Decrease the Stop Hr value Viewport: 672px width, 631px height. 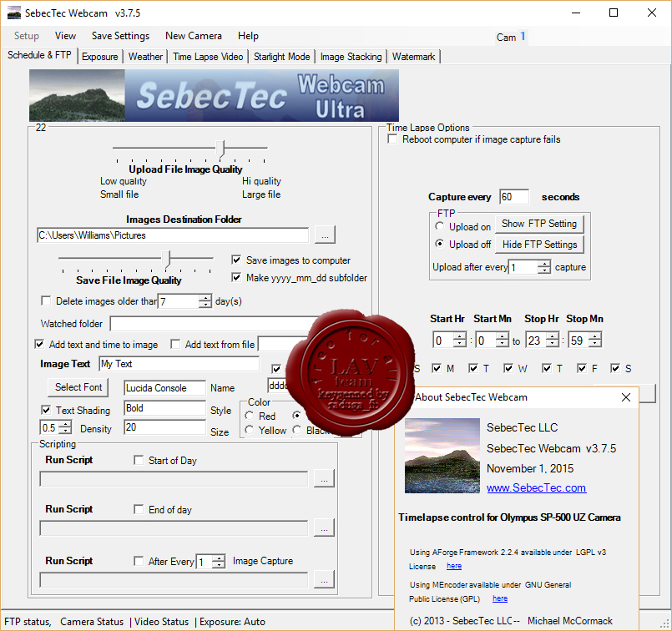tap(553, 344)
